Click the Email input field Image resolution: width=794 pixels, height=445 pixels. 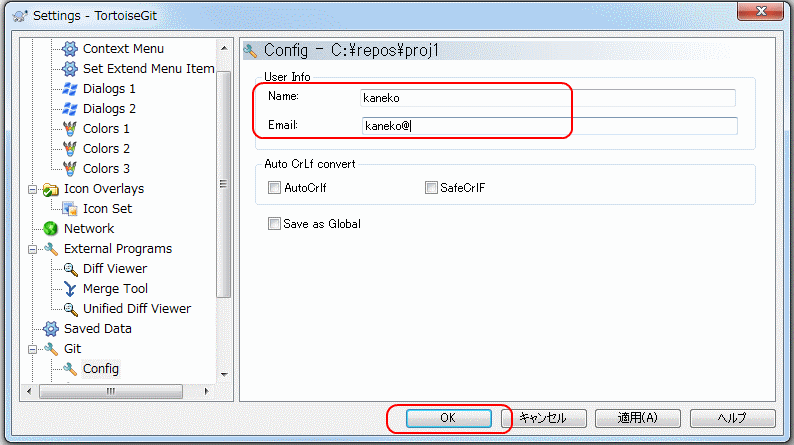click(x=549, y=126)
